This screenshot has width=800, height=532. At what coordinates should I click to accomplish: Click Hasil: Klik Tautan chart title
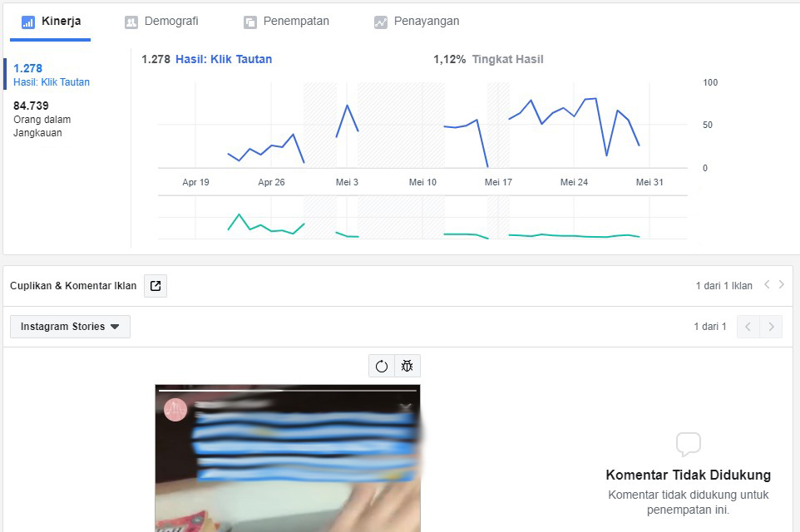(224, 59)
